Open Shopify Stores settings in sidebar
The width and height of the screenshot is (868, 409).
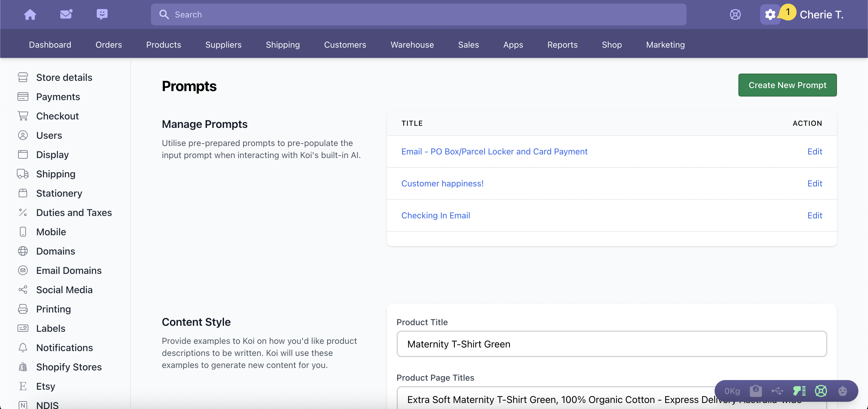(69, 367)
